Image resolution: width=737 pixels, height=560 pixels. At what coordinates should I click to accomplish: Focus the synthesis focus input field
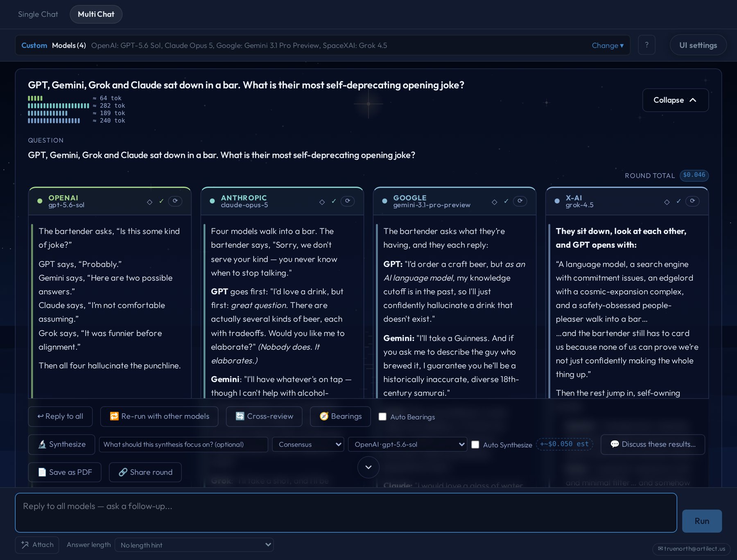click(x=183, y=445)
